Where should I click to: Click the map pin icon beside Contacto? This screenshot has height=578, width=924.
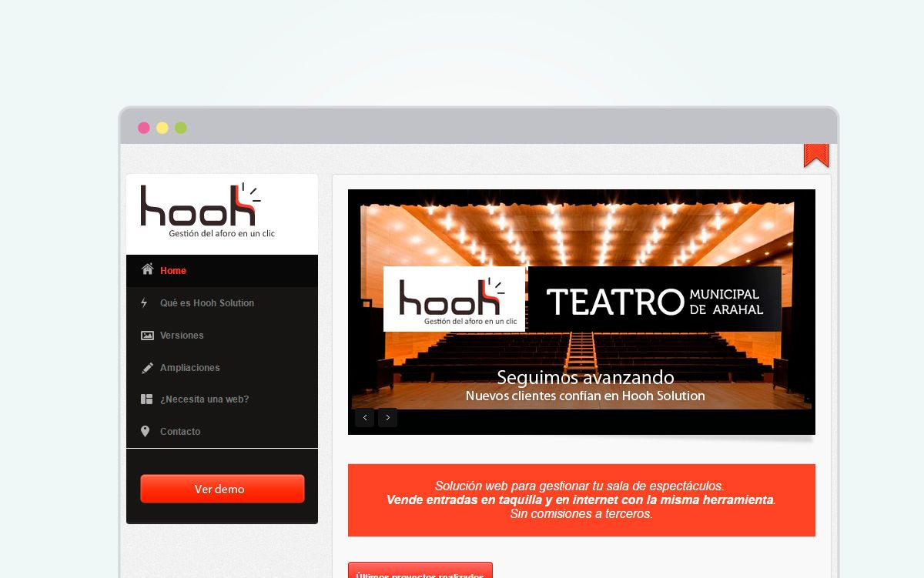pyautogui.click(x=145, y=432)
